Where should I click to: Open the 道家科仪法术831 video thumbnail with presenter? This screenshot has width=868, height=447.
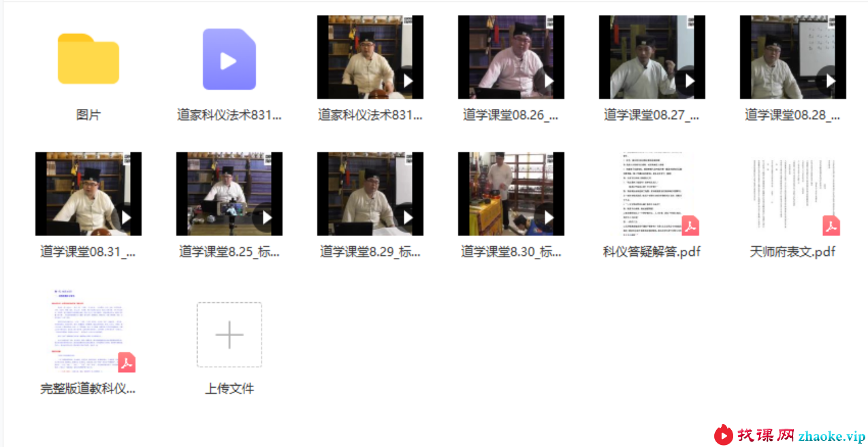[x=370, y=57]
